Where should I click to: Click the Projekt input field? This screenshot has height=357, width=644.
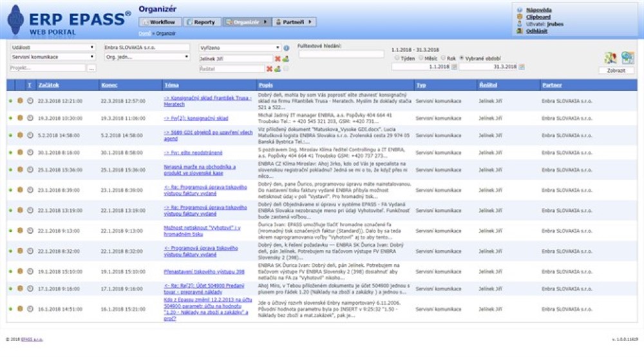[x=48, y=68]
